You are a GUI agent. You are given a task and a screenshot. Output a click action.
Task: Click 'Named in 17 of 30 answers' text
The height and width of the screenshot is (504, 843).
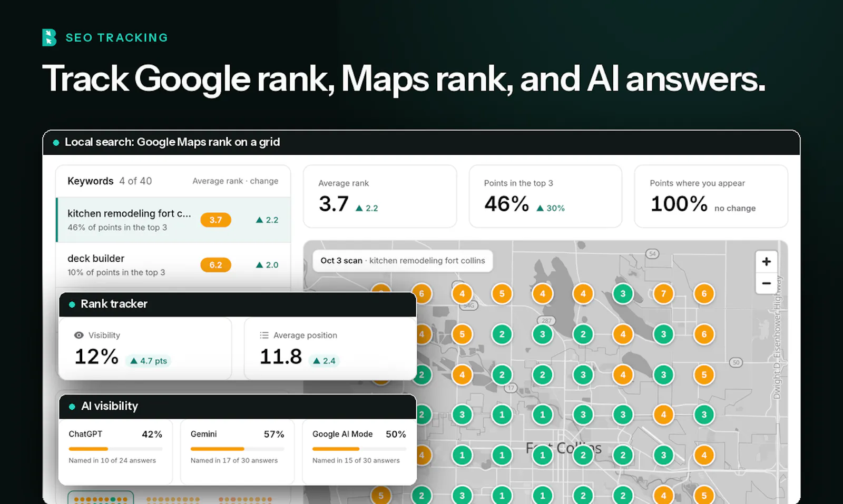pyautogui.click(x=234, y=460)
